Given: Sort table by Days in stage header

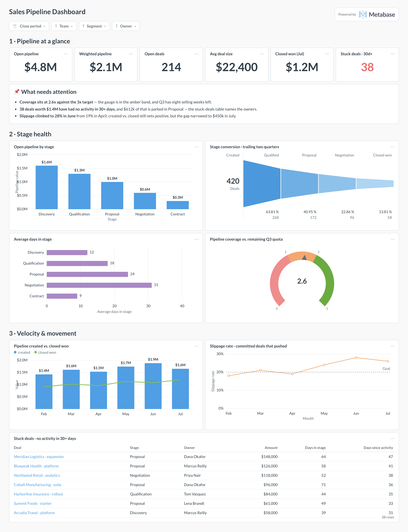Looking at the screenshot, I should coord(315,448).
